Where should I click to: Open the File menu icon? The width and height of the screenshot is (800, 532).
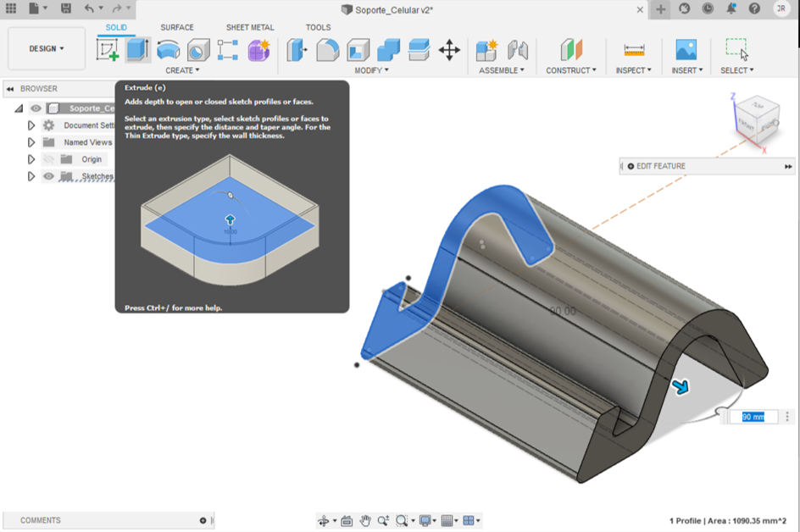[34, 8]
